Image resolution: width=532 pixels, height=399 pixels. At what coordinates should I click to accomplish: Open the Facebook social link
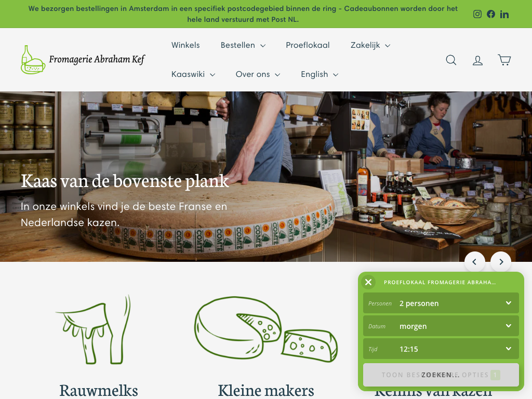(490, 14)
